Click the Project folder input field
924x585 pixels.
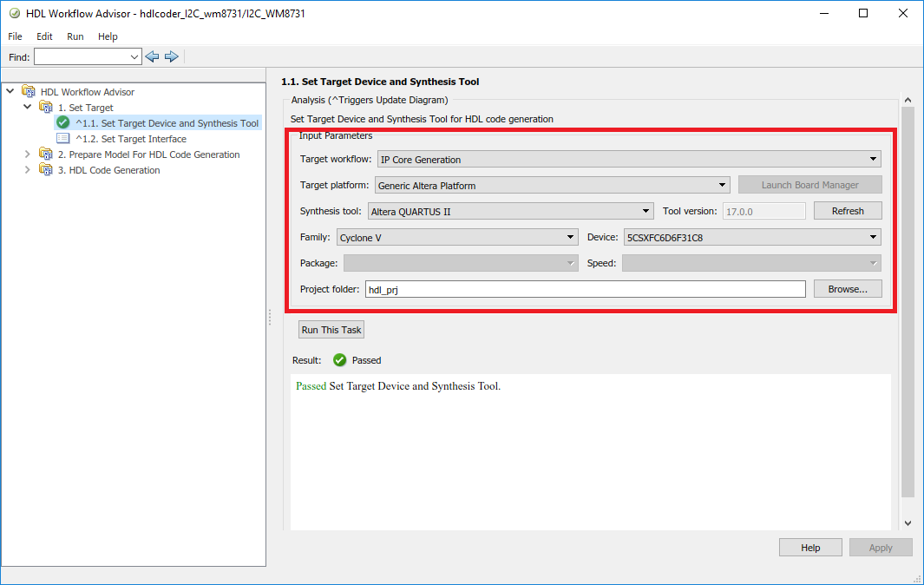(x=585, y=289)
